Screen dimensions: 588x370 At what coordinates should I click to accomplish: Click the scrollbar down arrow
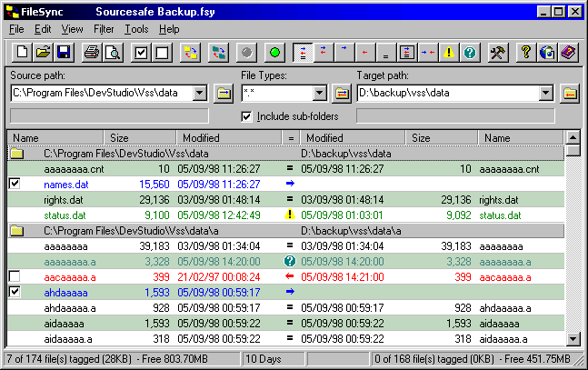tap(573, 339)
